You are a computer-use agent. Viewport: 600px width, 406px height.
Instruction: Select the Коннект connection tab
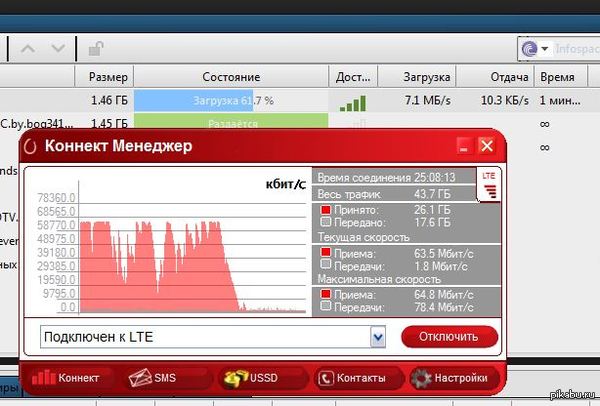point(68,378)
